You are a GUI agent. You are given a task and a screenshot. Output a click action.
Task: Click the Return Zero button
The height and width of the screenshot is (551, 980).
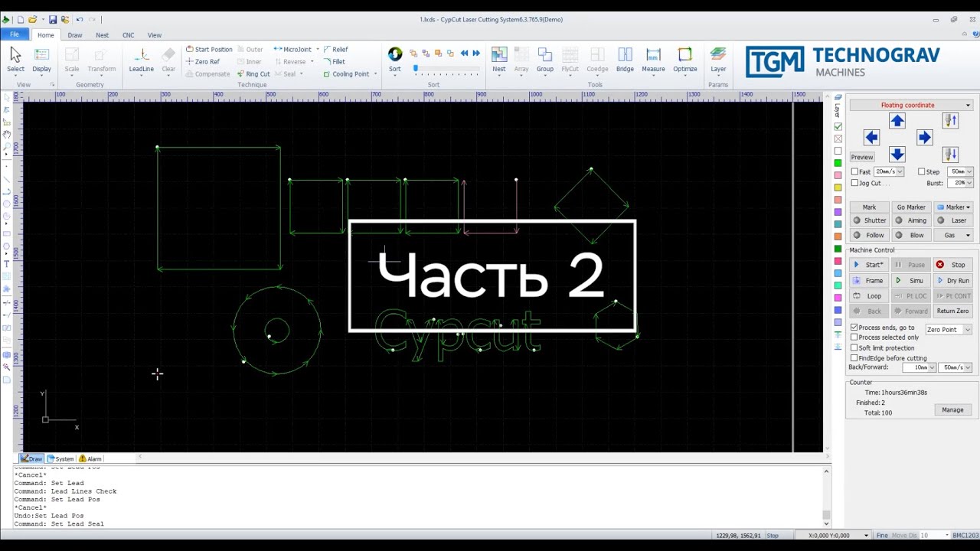click(953, 311)
